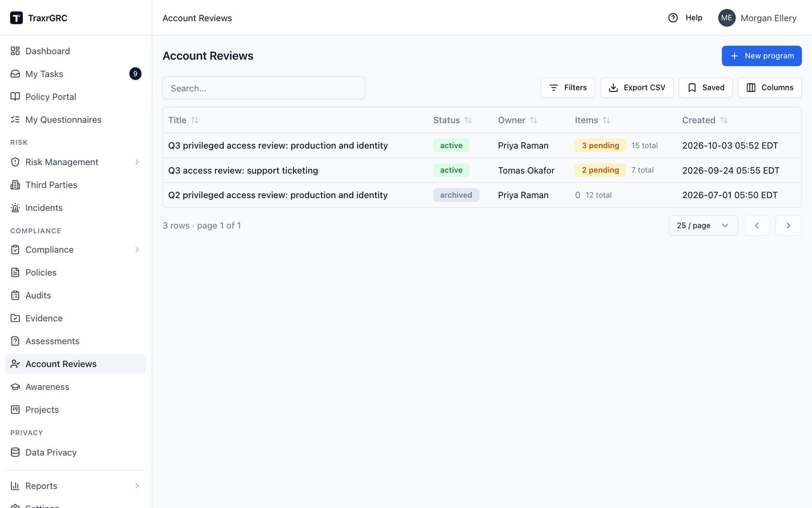Click the TraxrGRC logo icon
The image size is (812, 508).
16,18
